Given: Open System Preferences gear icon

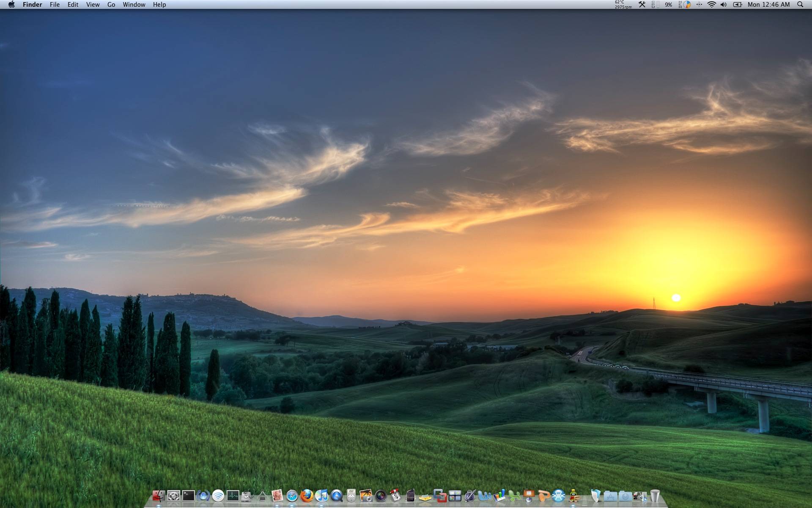Looking at the screenshot, I should (x=173, y=496).
